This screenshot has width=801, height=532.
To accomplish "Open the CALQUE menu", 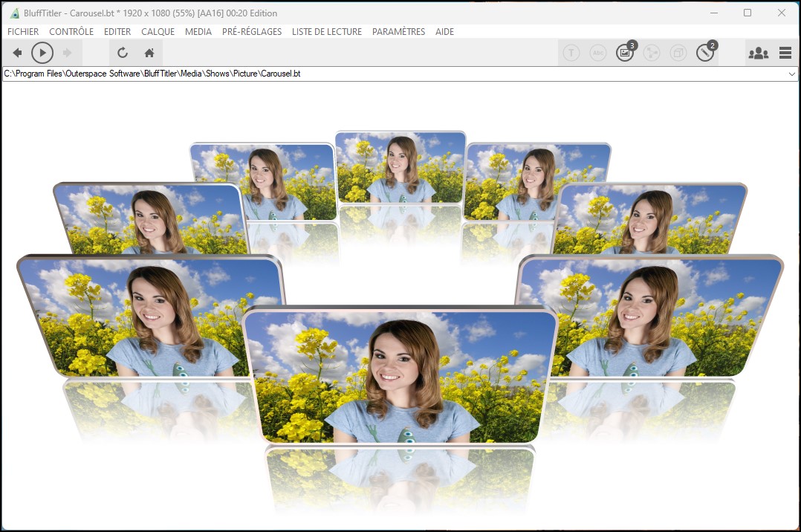I will [x=158, y=32].
